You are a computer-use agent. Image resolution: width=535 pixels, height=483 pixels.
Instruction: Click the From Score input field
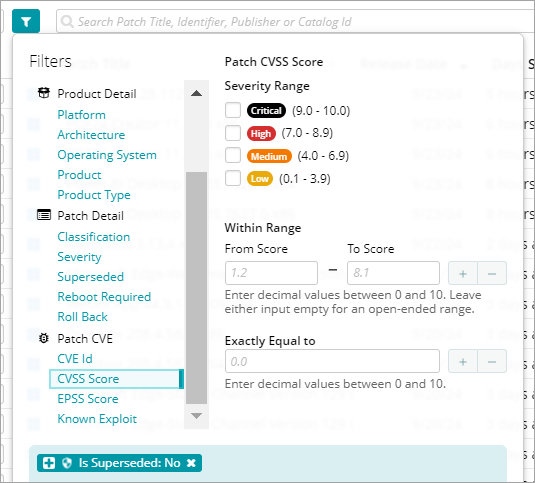coord(271,273)
